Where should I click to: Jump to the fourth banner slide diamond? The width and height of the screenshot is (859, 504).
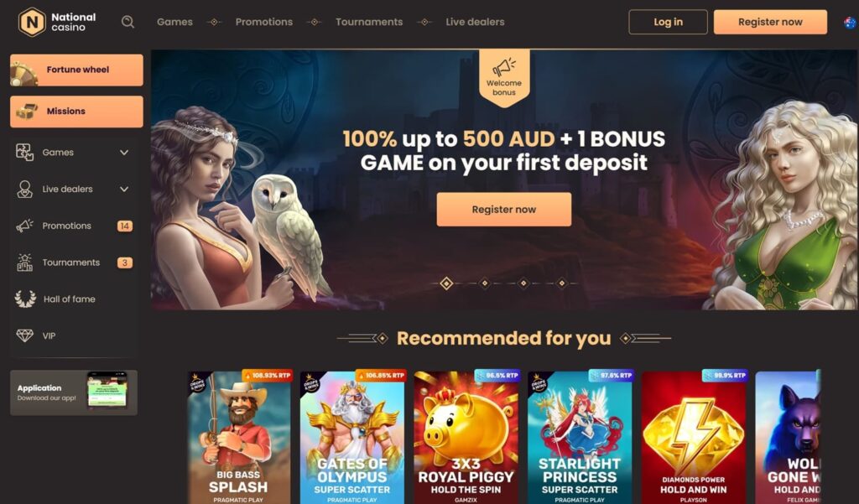[561, 283]
